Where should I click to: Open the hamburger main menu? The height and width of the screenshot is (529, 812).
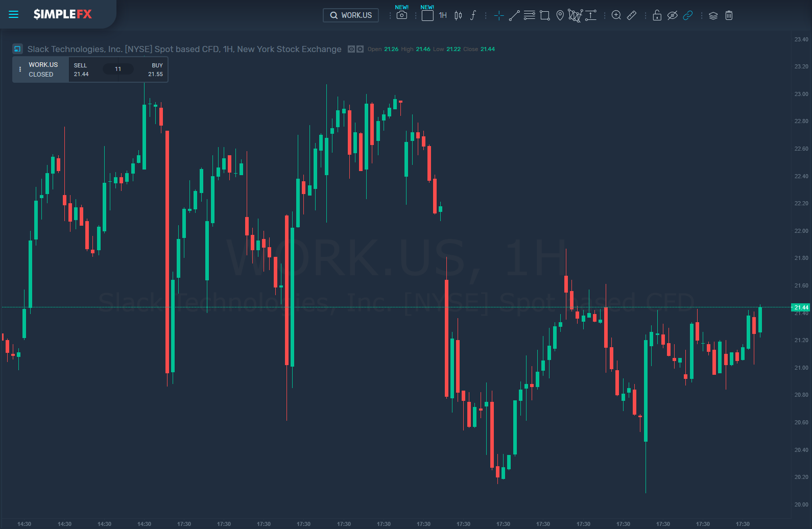[14, 14]
